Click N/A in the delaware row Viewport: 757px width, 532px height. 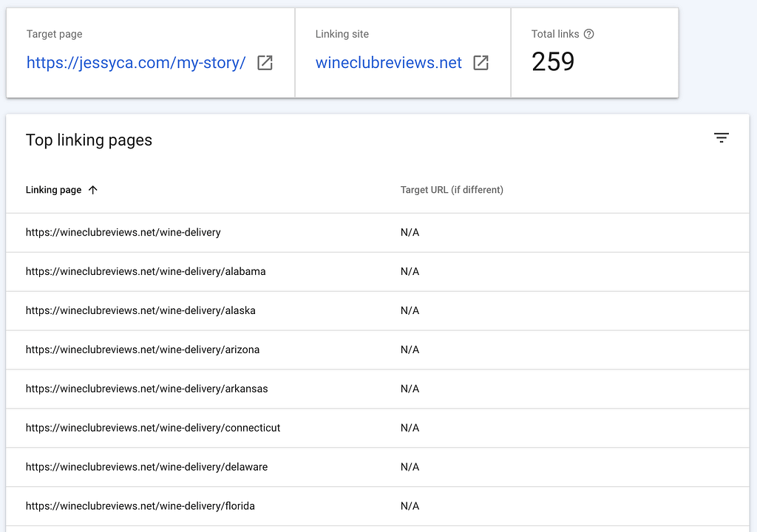pos(410,467)
